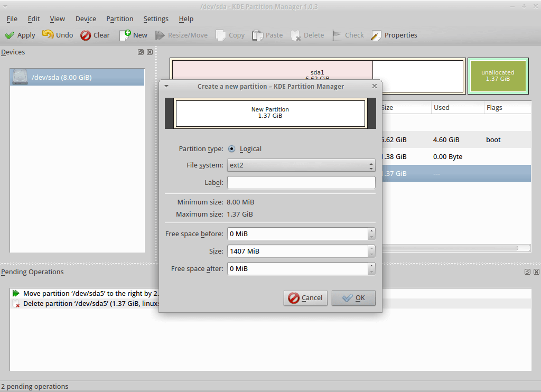The width and height of the screenshot is (541, 392).
Task: Close the Devices panel with its X toggle
Action: (x=150, y=52)
